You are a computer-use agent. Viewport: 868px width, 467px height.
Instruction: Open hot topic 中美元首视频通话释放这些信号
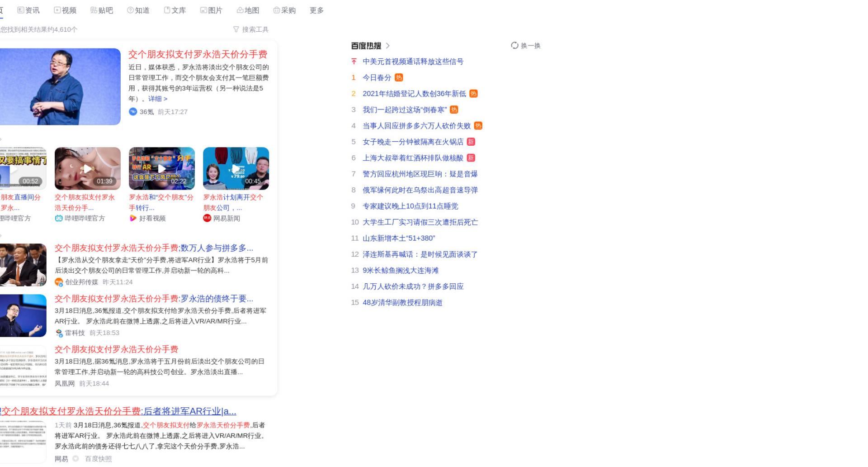413,62
